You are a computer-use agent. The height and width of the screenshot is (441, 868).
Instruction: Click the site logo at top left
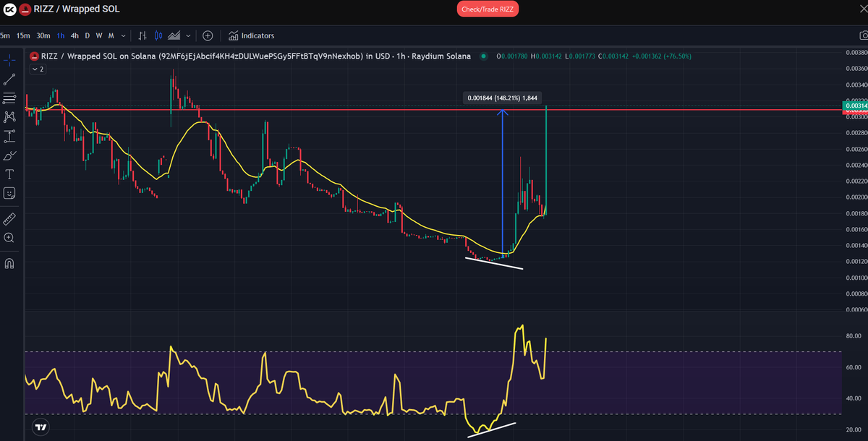tap(8, 9)
